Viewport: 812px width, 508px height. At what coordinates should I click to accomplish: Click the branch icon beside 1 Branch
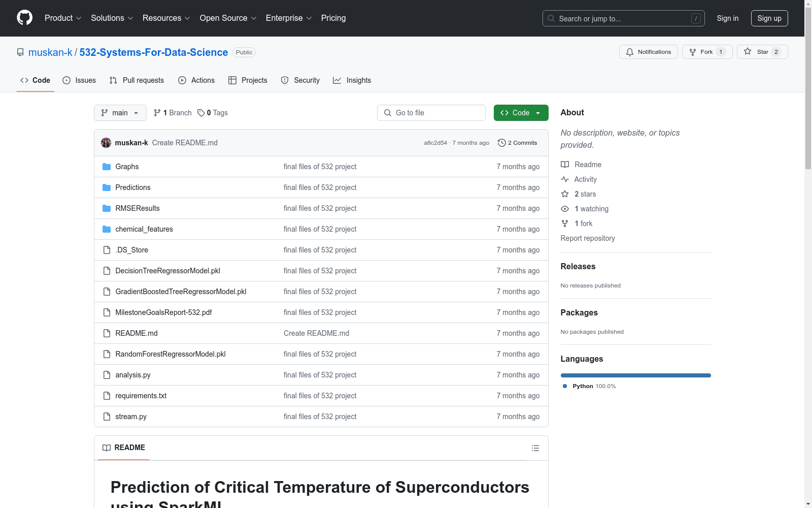pos(157,113)
